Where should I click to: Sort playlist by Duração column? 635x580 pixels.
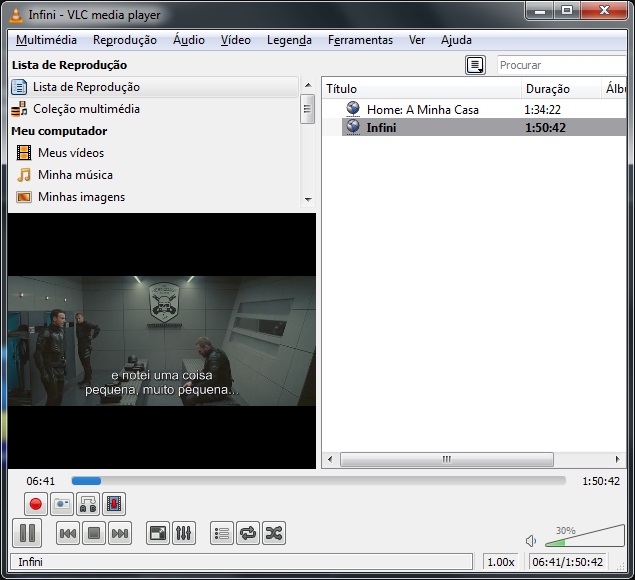tap(560, 89)
